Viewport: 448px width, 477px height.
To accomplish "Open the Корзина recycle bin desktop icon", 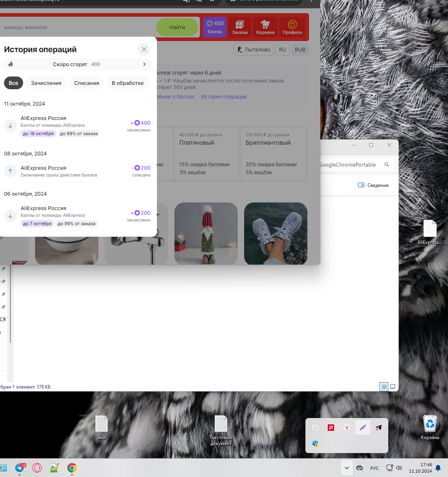I will pos(430,428).
